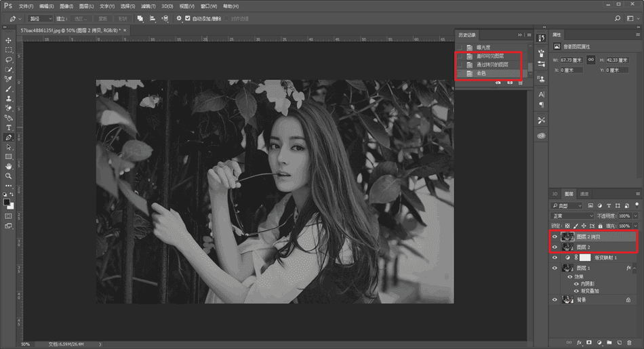Hide the 背景 layer via eye icon

555,300
